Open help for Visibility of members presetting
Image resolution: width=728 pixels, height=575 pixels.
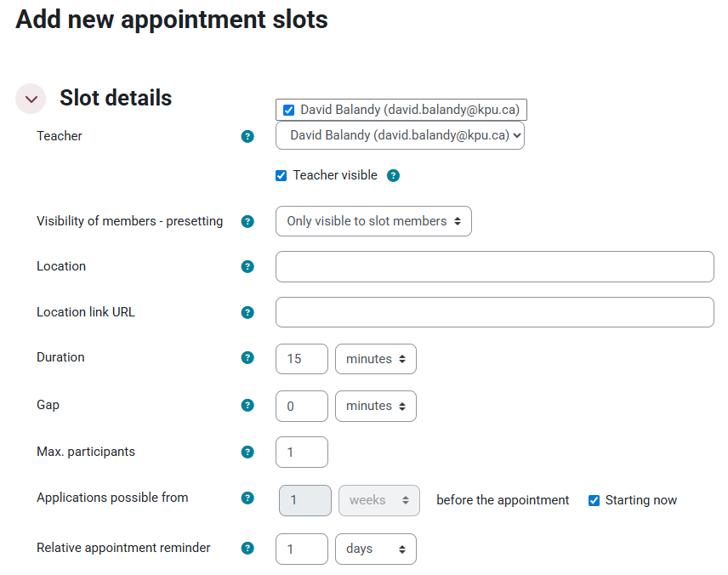pyautogui.click(x=247, y=222)
